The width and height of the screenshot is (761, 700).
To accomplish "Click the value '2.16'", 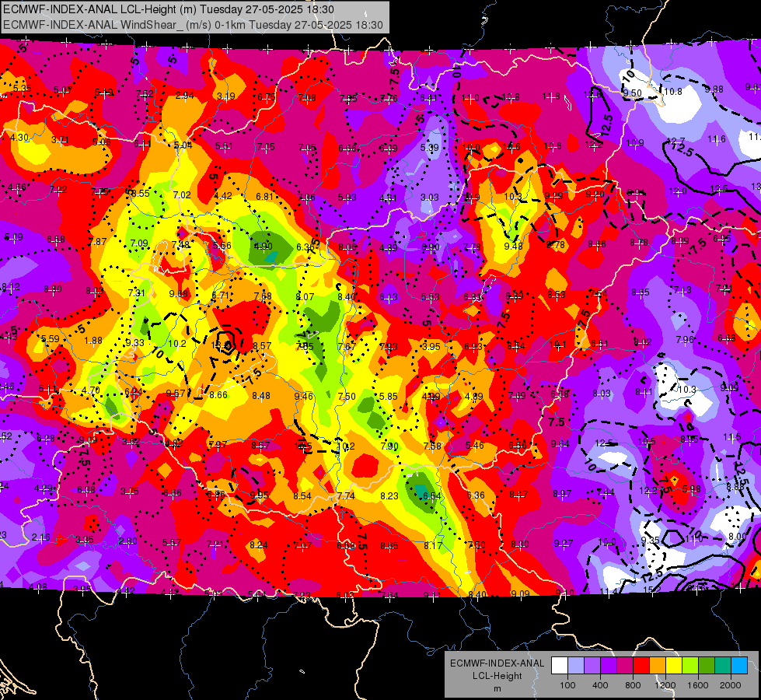I will [x=40, y=537].
